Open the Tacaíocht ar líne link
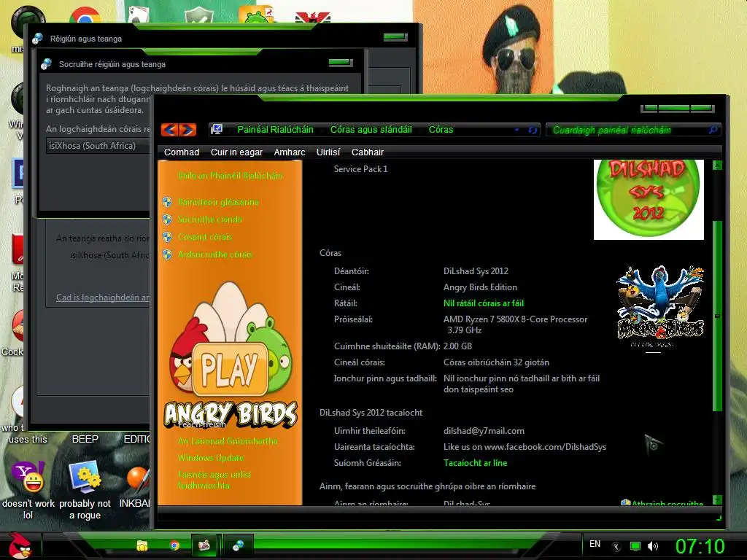The height and width of the screenshot is (560, 747). click(475, 463)
